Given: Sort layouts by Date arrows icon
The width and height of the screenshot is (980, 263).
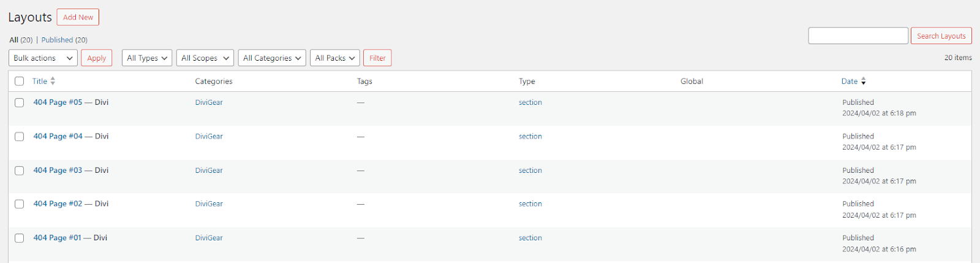Looking at the screenshot, I should 863,81.
